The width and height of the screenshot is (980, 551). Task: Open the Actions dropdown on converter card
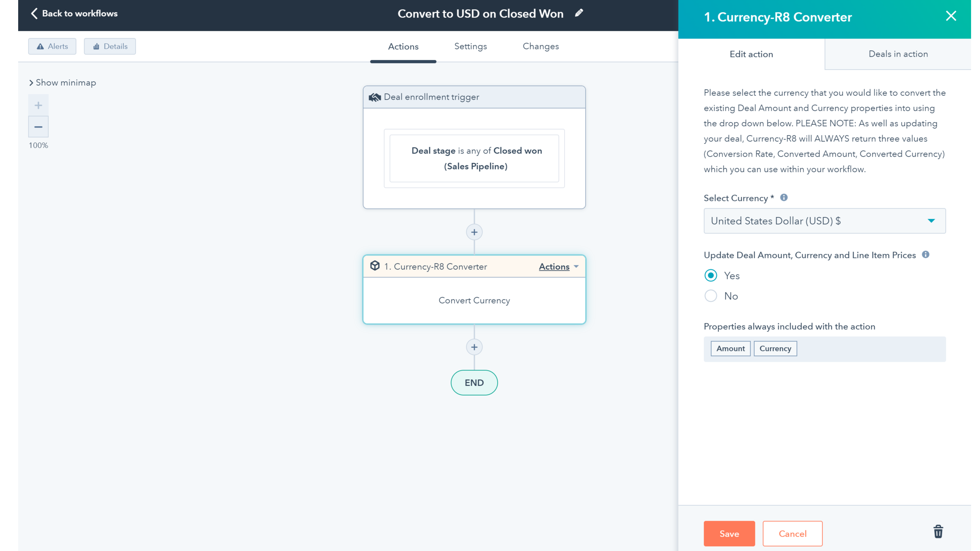[x=558, y=267]
